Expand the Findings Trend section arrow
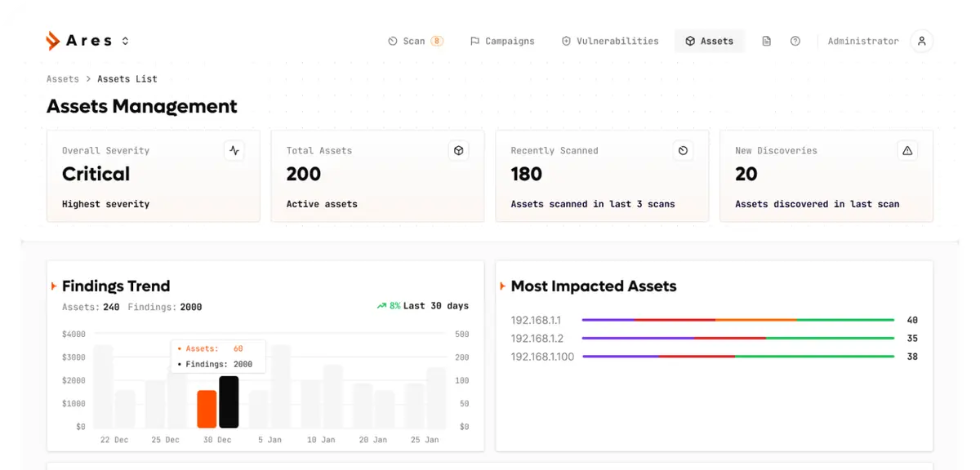 (x=54, y=286)
